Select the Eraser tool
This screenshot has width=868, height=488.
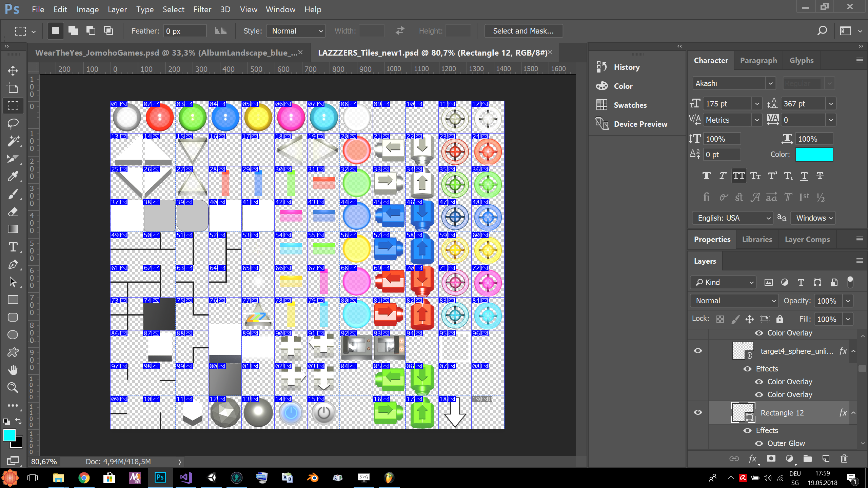pos(13,212)
